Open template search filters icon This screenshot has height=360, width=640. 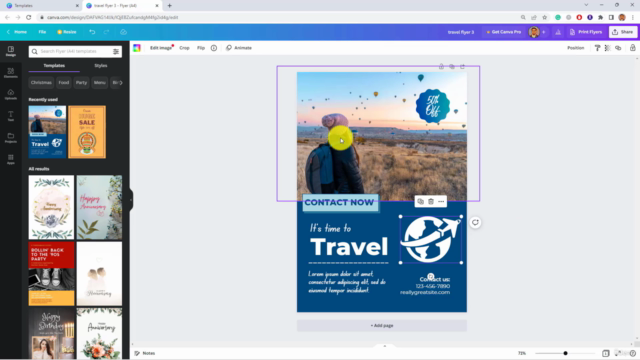[x=116, y=51]
